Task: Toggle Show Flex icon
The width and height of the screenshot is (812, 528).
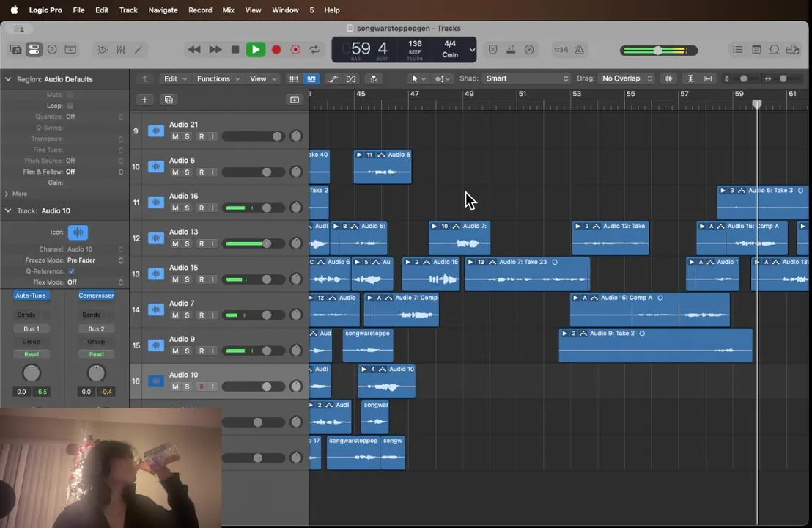Action: click(350, 78)
